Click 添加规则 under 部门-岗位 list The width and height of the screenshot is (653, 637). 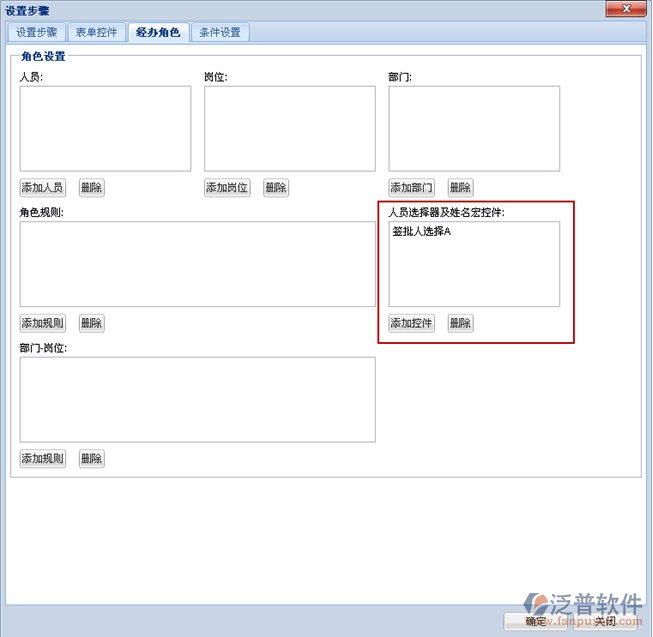(42, 459)
